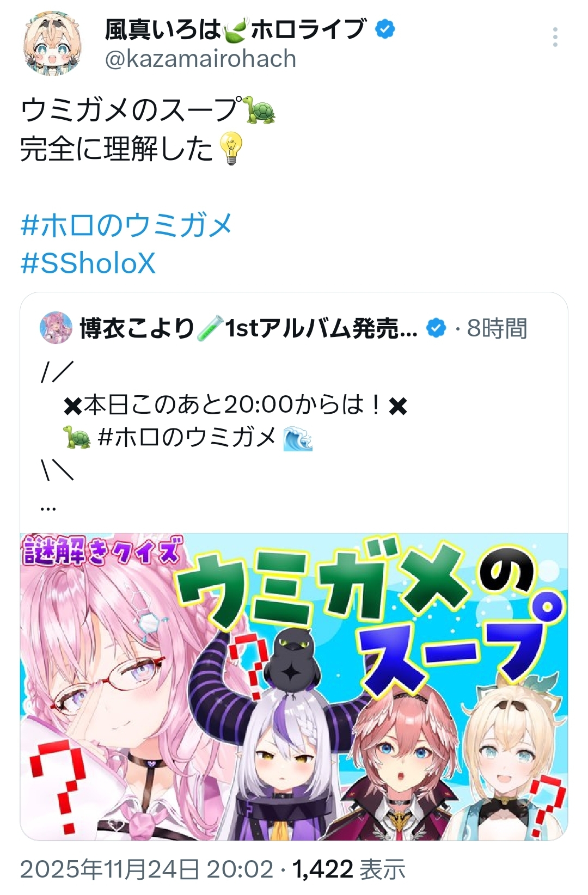Open the 2025年11月24日 20:02 timestamp
Viewport: 588px width, 895px height.
pyautogui.click(x=147, y=869)
